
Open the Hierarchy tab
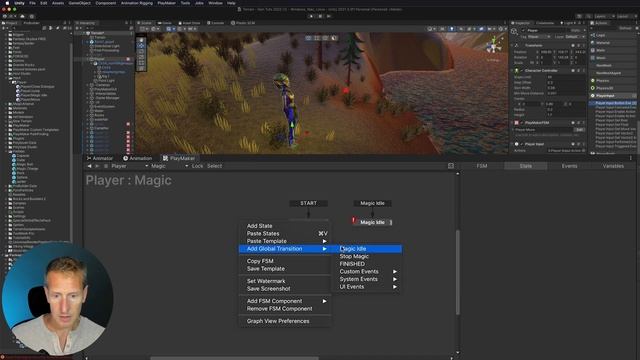[86, 23]
